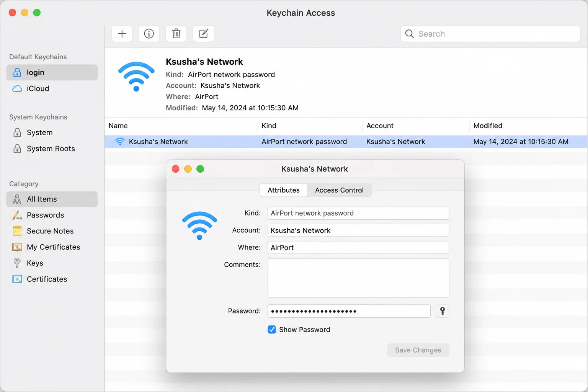This screenshot has width=588, height=392.
Task: Click the Certificates icon in sidebar
Action: point(17,279)
